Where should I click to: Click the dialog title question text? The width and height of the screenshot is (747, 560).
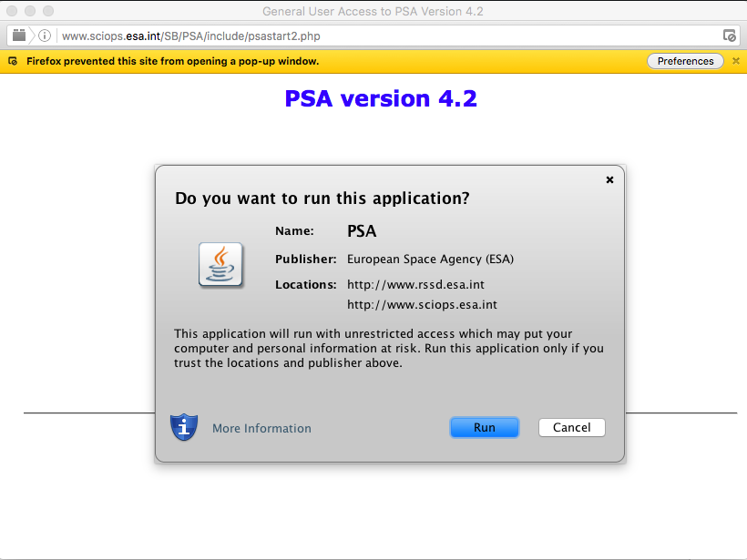point(322,199)
